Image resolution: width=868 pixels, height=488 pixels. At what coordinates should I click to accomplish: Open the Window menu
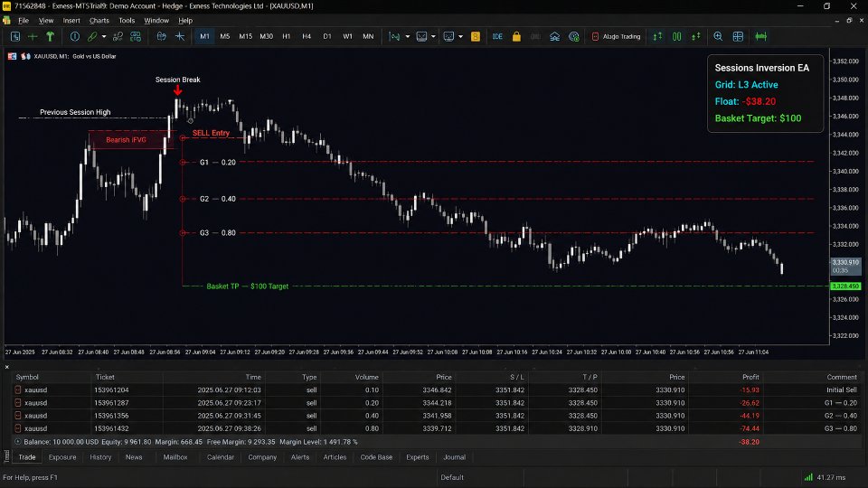pos(156,21)
